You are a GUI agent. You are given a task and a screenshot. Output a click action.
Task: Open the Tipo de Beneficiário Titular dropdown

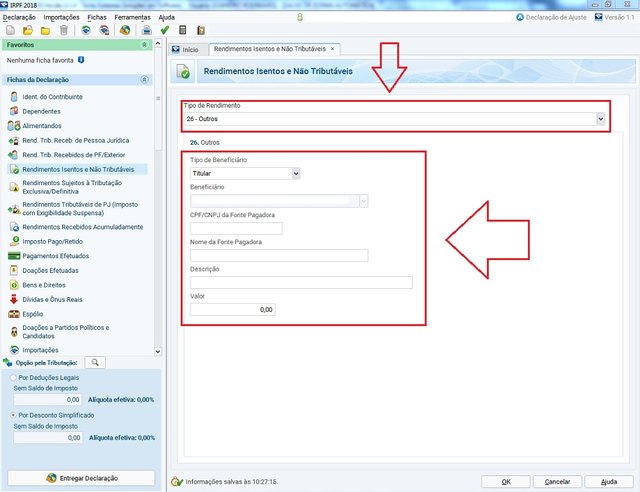coord(295,173)
